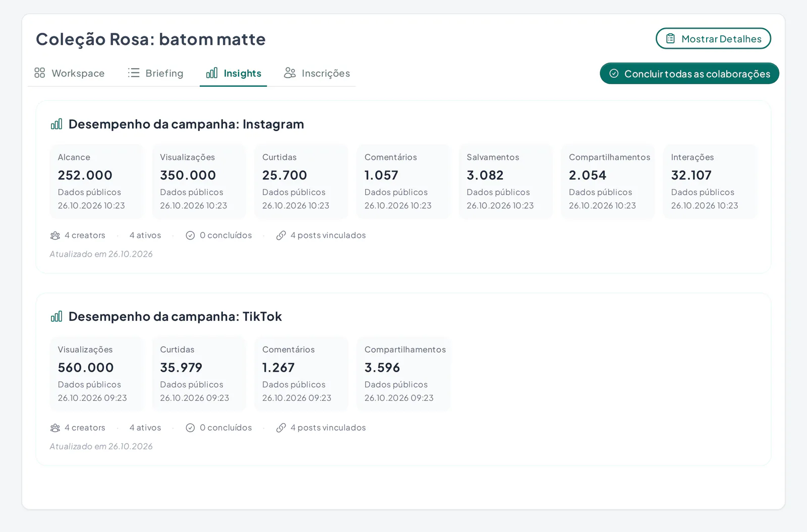Click the Inscrições people icon
This screenshot has width=807, height=532.
click(290, 73)
